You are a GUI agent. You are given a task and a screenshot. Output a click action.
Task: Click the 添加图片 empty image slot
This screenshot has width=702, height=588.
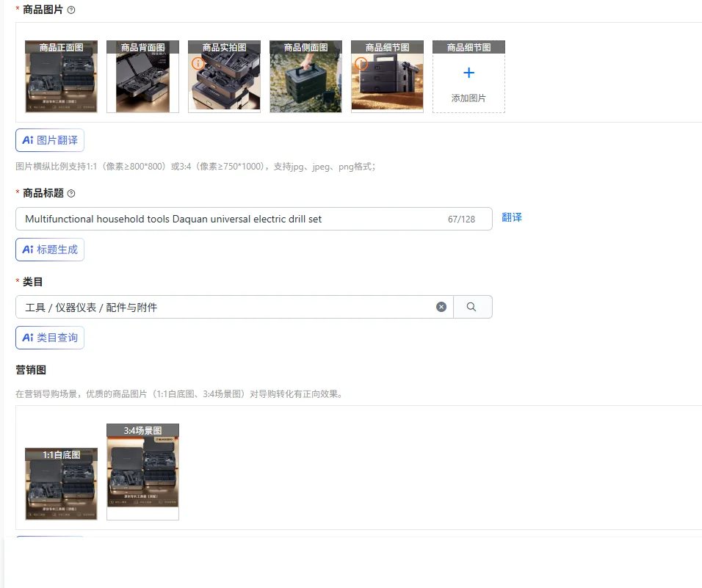coord(468,76)
